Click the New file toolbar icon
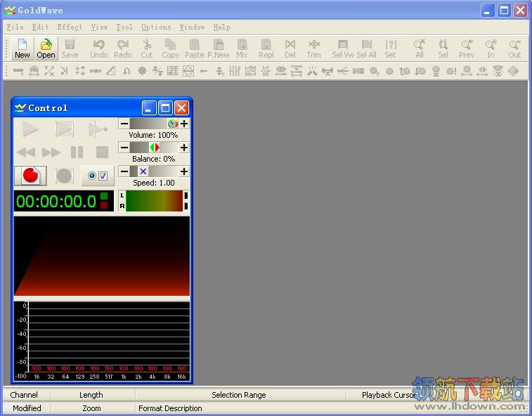This screenshot has width=532, height=416. click(22, 48)
